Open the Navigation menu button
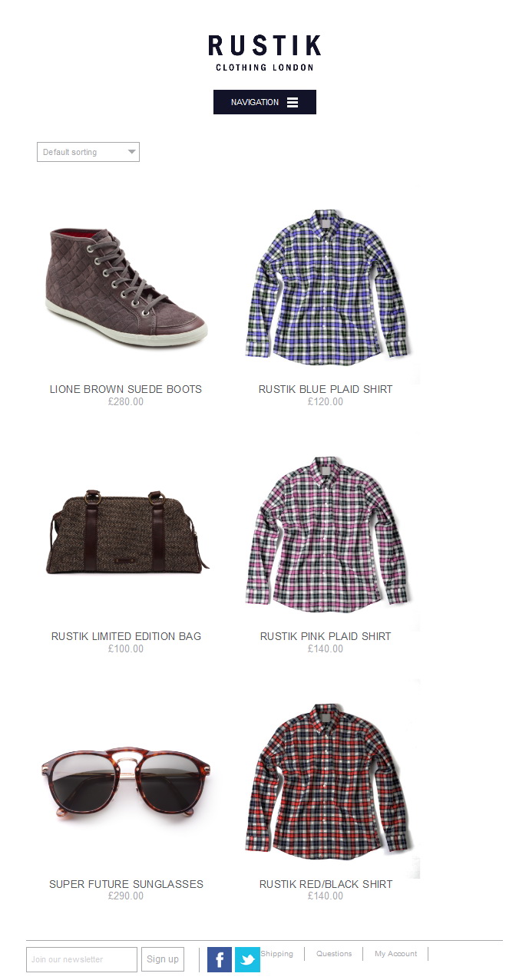529x980 pixels. point(265,102)
